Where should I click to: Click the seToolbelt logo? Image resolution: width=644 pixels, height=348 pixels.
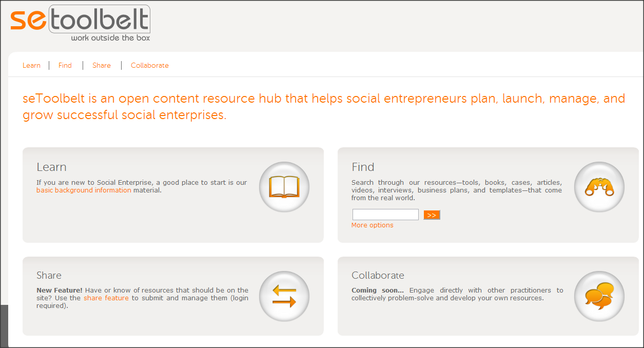(80, 23)
